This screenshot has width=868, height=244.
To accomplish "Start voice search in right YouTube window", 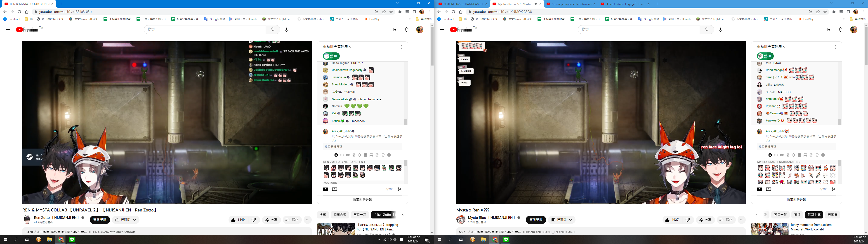I will 721,30.
